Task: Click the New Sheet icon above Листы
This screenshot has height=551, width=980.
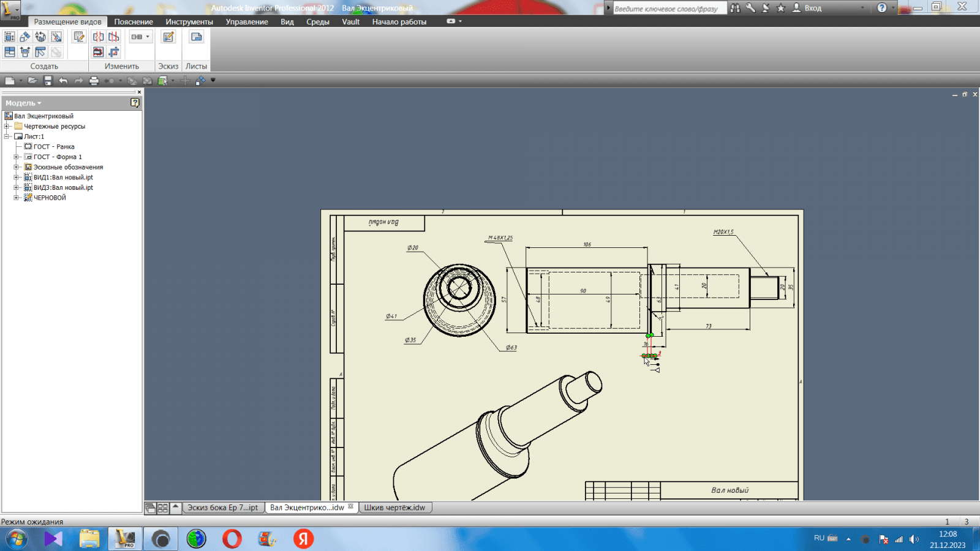Action: coord(196,37)
